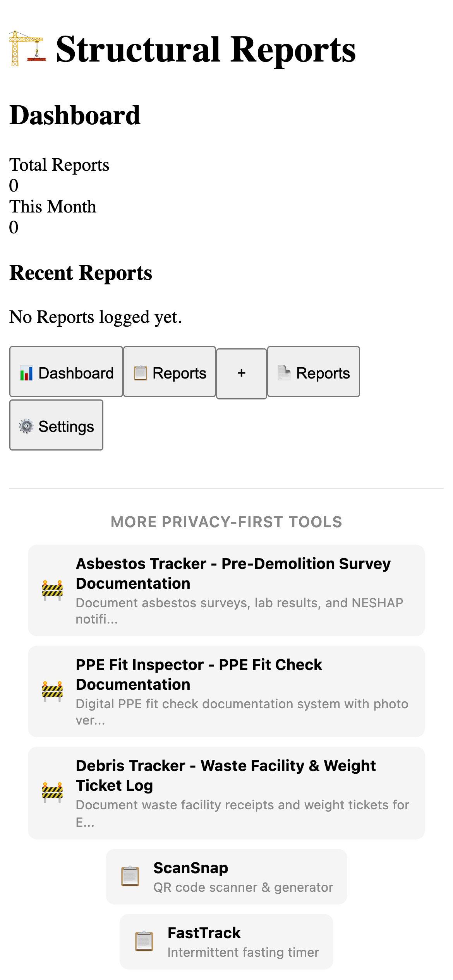
Task: Click the ScanSnap clipboard icon
Action: point(129,877)
